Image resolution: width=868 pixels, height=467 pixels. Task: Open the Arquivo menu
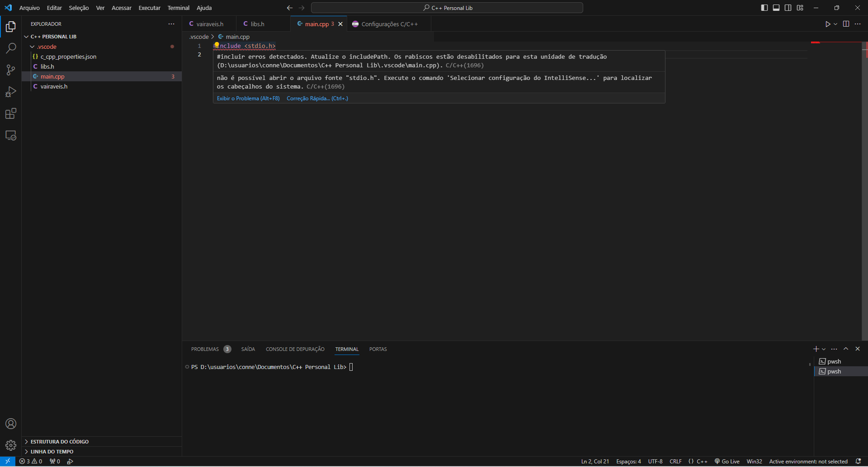[x=29, y=8]
